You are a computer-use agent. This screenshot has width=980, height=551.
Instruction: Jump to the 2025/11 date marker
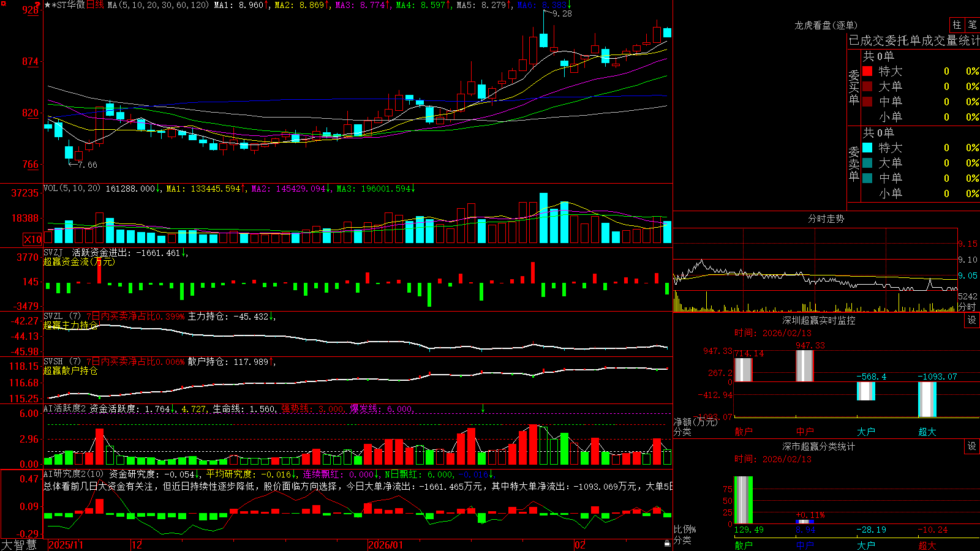(66, 545)
